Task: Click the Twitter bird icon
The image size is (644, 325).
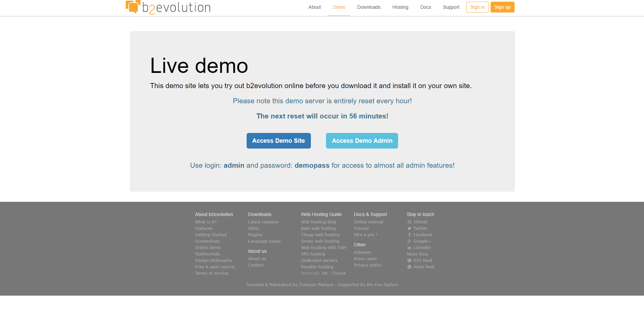Action: click(409, 228)
